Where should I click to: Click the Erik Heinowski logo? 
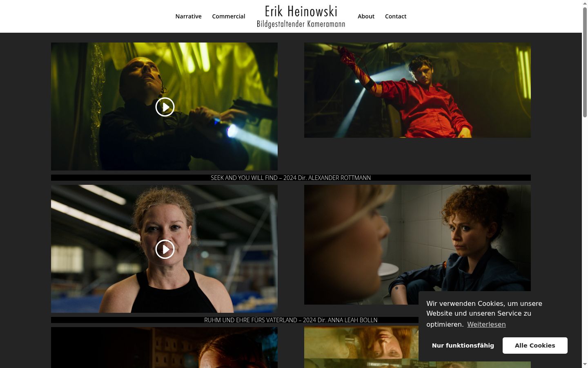click(301, 16)
